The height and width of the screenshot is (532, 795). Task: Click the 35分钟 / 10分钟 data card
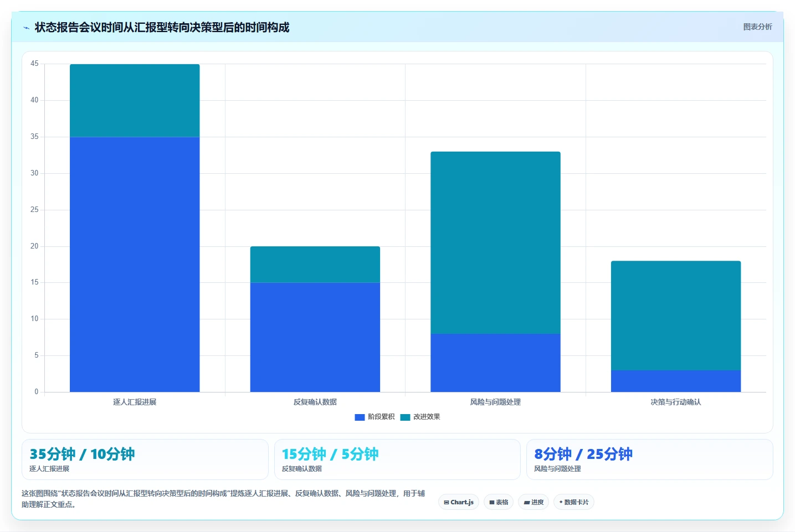(145, 459)
